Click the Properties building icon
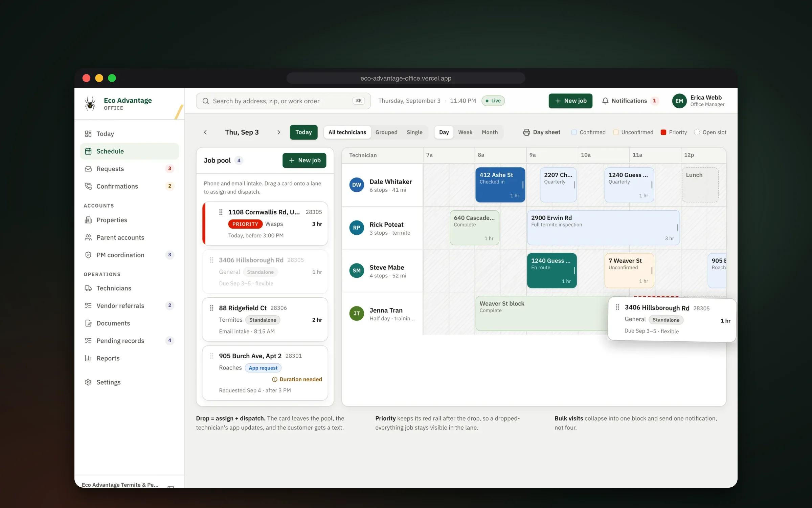 pyautogui.click(x=88, y=220)
